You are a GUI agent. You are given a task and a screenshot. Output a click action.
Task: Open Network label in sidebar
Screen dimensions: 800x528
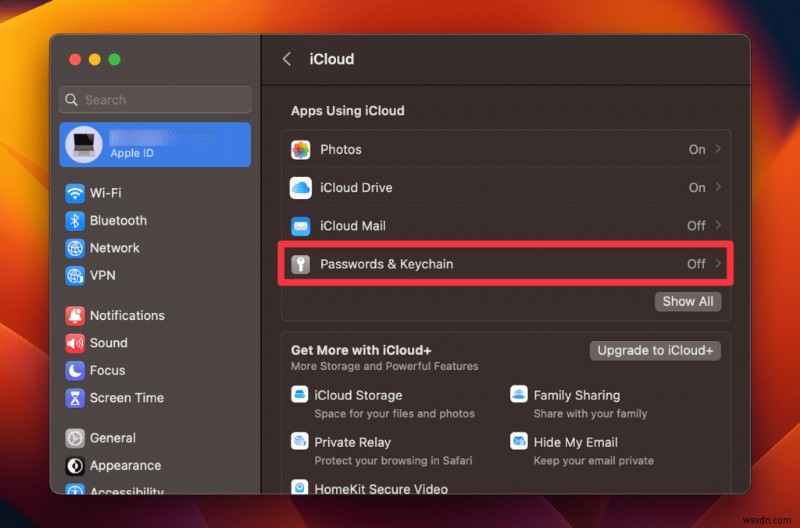coord(115,248)
